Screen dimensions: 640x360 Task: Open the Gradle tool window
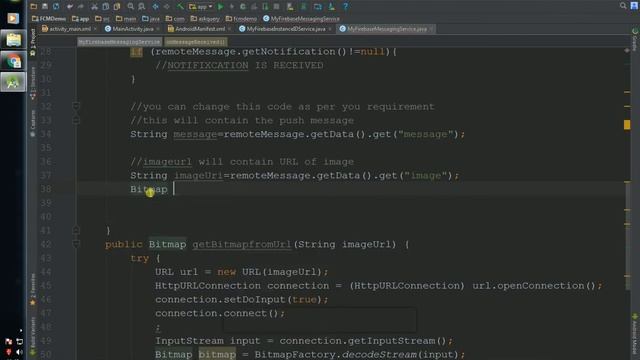pyautogui.click(x=635, y=40)
